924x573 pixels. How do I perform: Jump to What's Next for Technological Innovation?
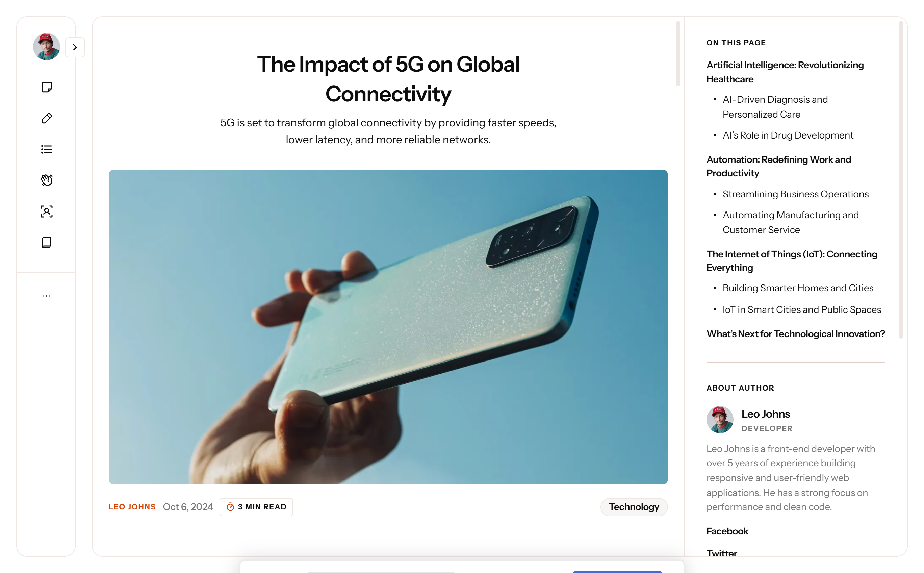795,334
